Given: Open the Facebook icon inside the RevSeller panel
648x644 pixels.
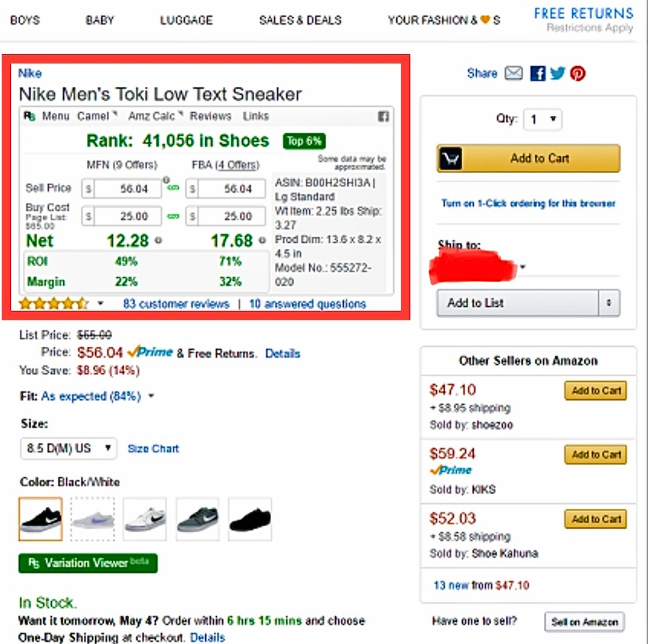Looking at the screenshot, I should tap(383, 116).
